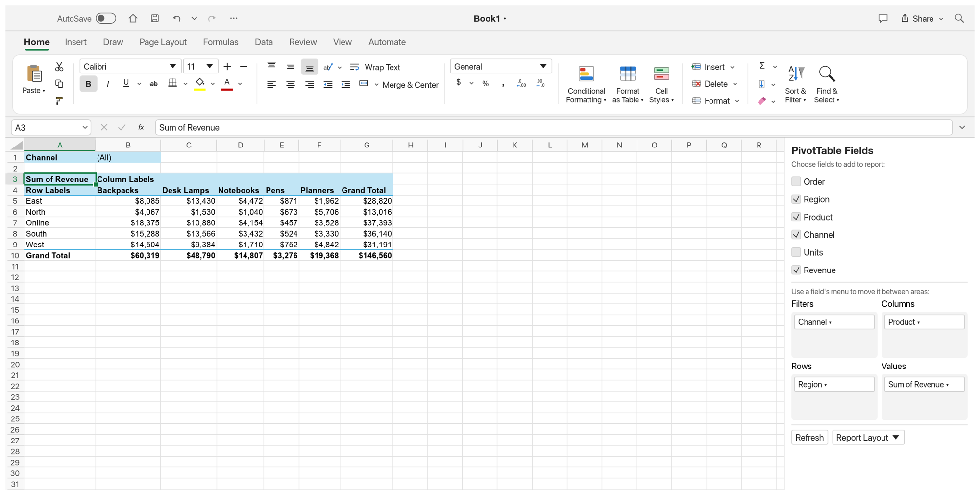Increase font size with plus icon
980x490 pixels.
pos(227,67)
